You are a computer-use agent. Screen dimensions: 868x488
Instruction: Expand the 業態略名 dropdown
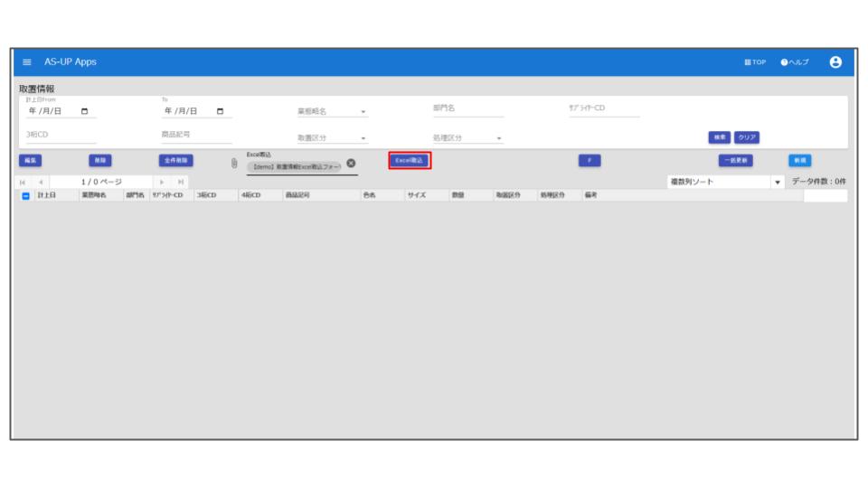tap(363, 113)
